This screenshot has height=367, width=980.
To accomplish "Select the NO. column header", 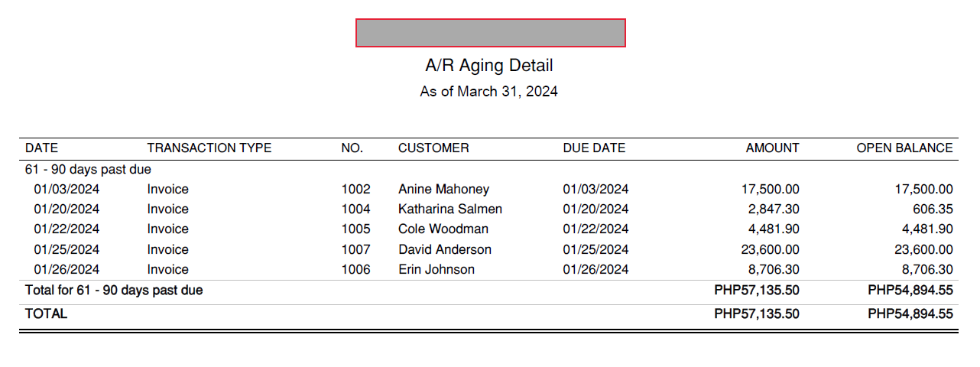I will (352, 148).
